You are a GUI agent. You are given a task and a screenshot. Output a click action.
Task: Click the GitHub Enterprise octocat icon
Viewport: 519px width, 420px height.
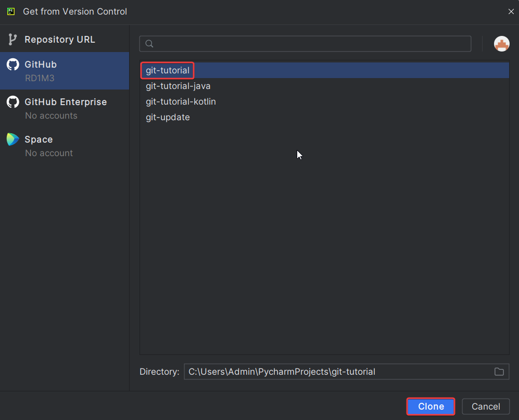pyautogui.click(x=13, y=101)
